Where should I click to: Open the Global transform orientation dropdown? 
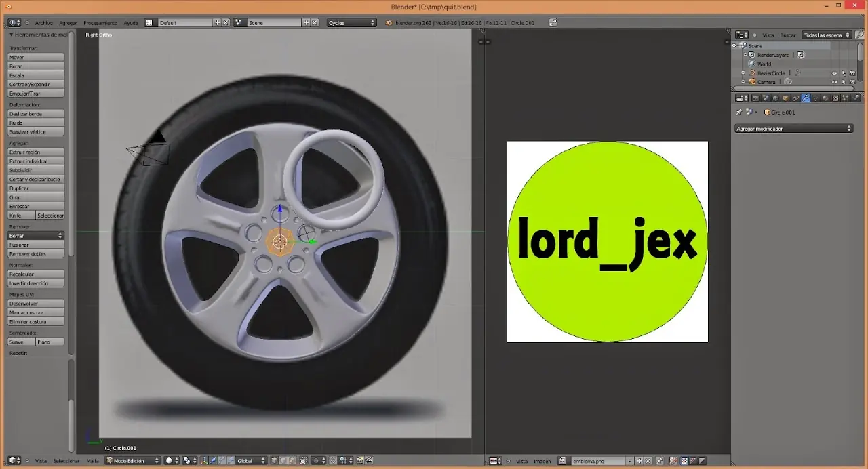point(252,462)
